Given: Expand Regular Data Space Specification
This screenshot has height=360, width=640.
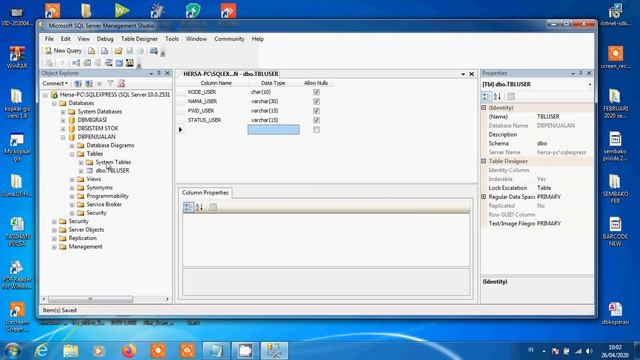Looking at the screenshot, I should pyautogui.click(x=484, y=197).
